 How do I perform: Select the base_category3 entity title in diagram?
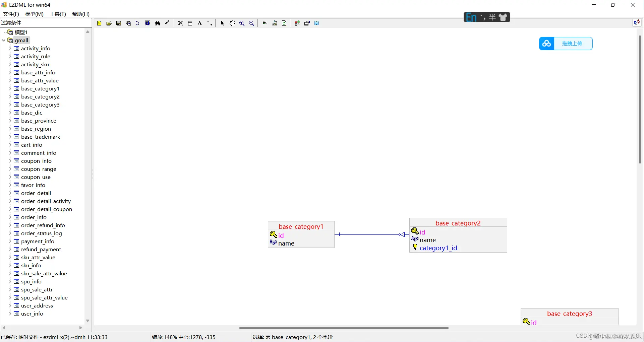click(570, 314)
